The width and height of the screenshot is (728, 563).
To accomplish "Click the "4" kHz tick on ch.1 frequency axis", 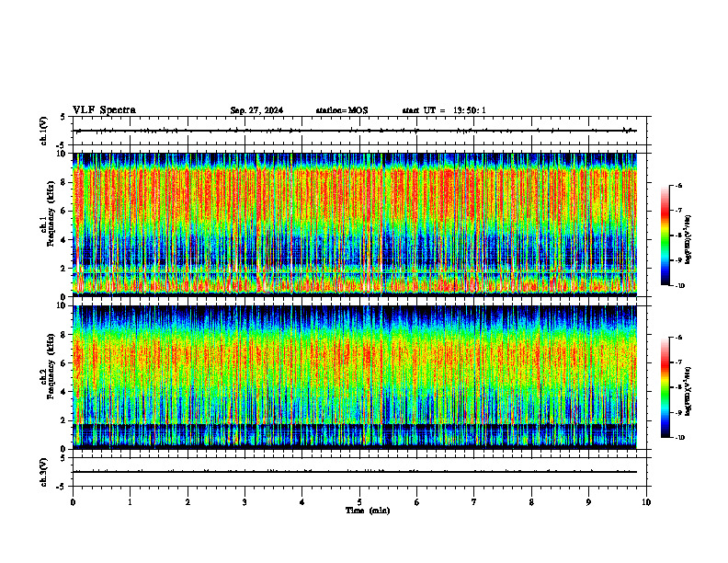I will click(x=64, y=240).
